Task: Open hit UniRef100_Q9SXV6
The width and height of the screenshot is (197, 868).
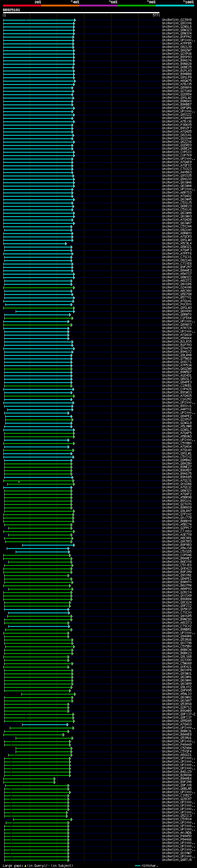Action: [177, 23]
